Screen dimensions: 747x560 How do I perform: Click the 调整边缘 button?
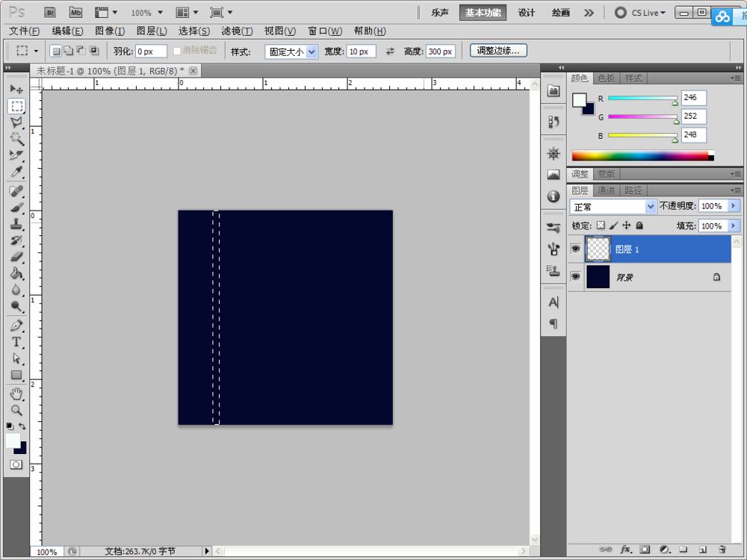coord(498,51)
